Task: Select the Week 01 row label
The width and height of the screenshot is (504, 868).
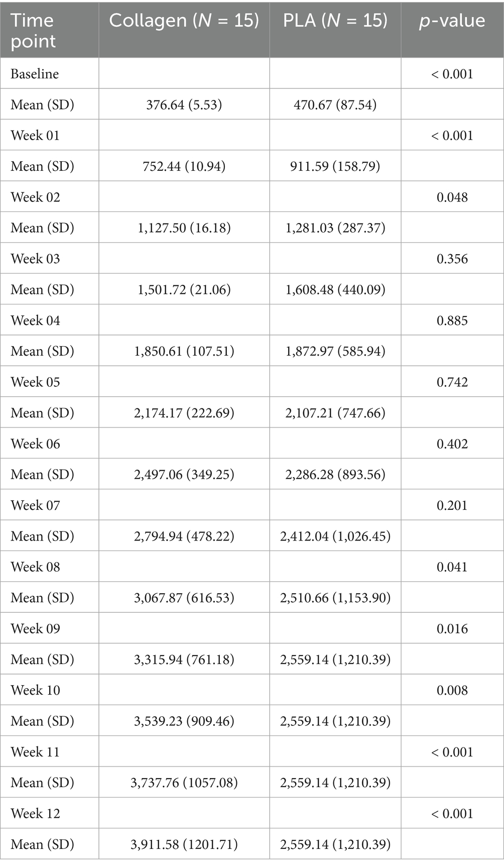Action: (x=35, y=136)
